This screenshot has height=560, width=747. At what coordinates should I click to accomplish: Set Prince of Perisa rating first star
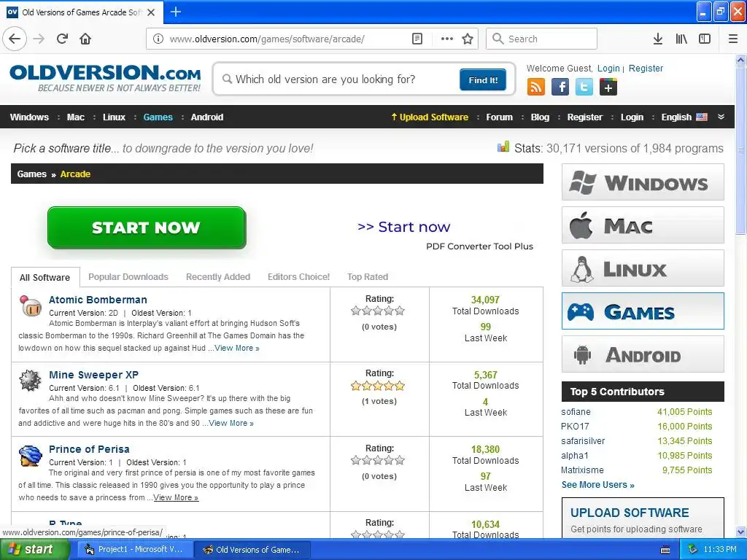coord(356,460)
